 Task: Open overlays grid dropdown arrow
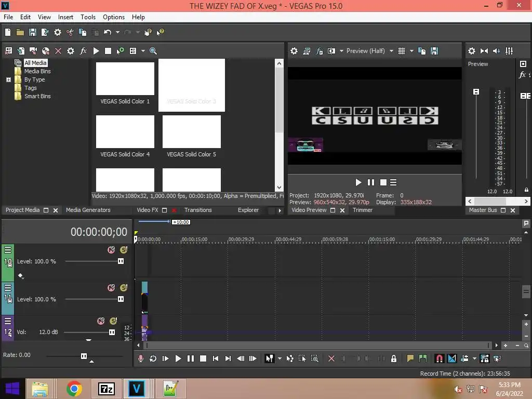pos(411,51)
